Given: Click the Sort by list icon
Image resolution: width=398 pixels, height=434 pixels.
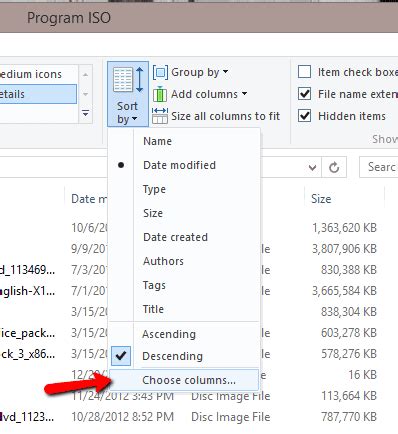Looking at the screenshot, I should (128, 80).
